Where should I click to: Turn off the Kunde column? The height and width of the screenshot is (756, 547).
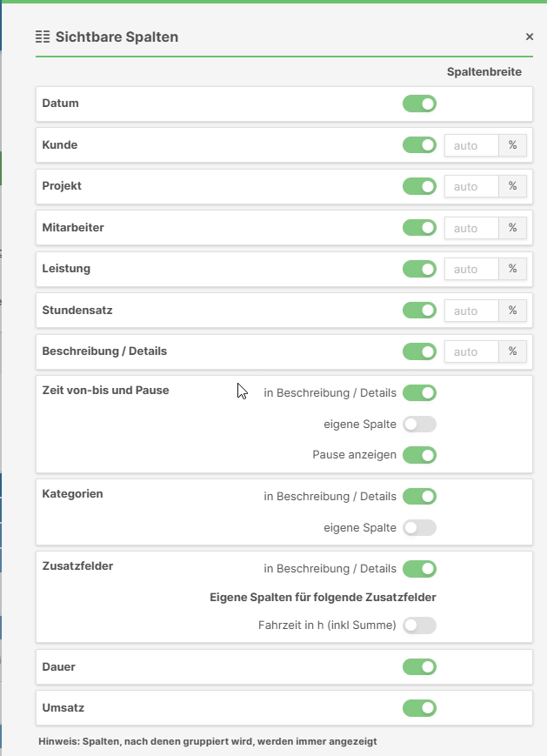420,144
